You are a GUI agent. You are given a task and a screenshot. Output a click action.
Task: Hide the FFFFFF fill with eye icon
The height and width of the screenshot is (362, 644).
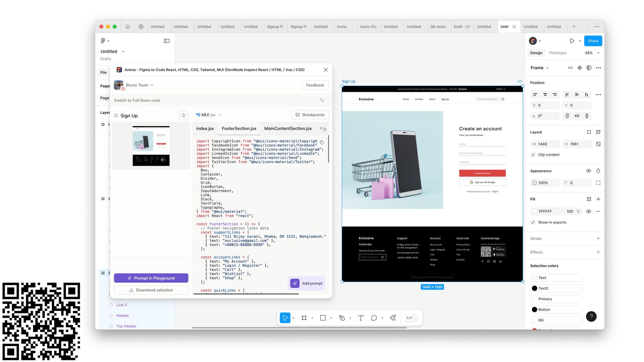588,211
